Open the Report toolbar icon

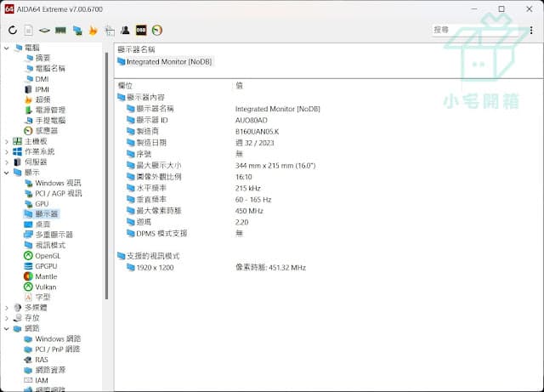(28, 31)
